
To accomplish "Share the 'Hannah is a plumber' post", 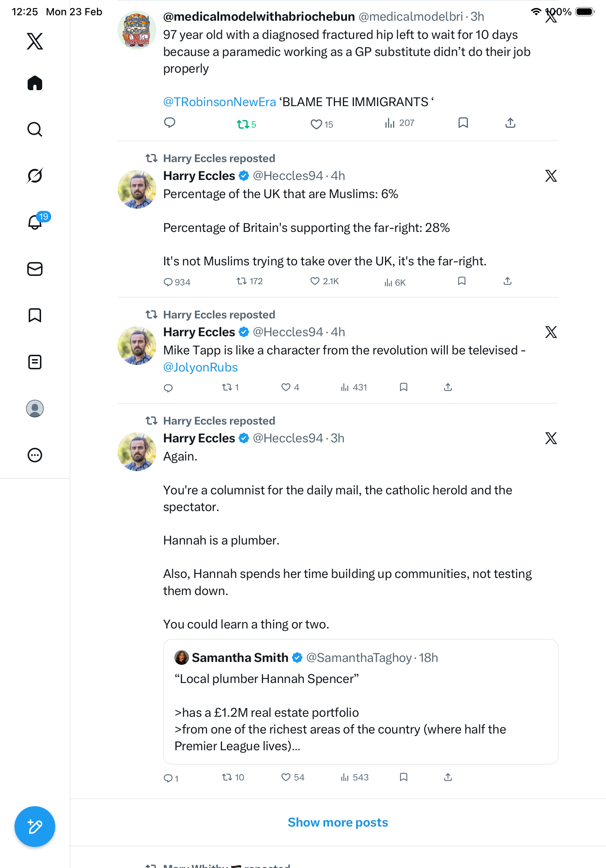I will (448, 777).
